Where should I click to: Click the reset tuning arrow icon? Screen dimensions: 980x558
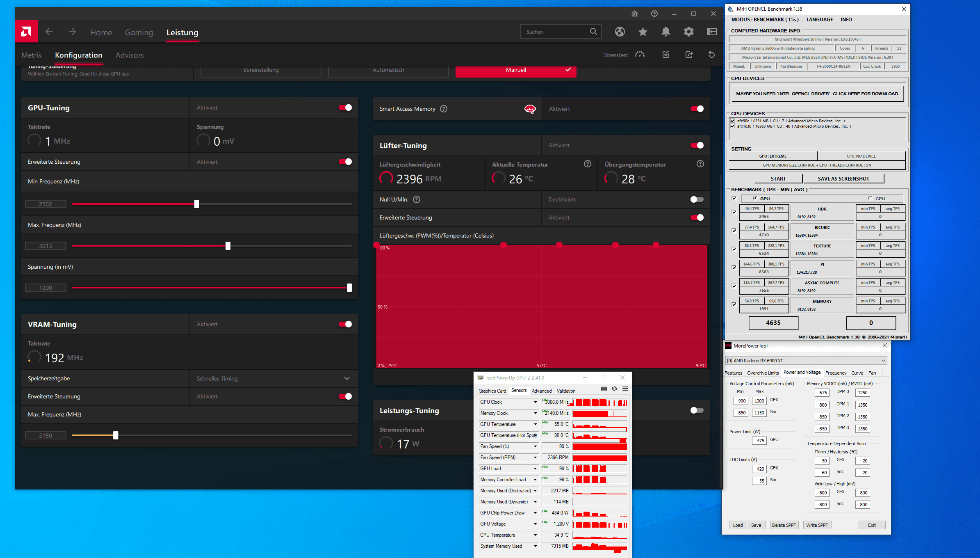(x=711, y=55)
